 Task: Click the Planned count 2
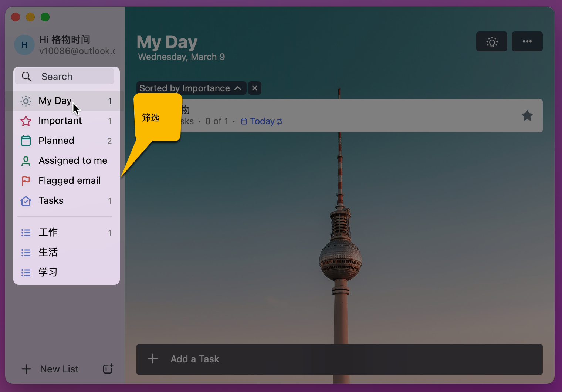point(109,141)
